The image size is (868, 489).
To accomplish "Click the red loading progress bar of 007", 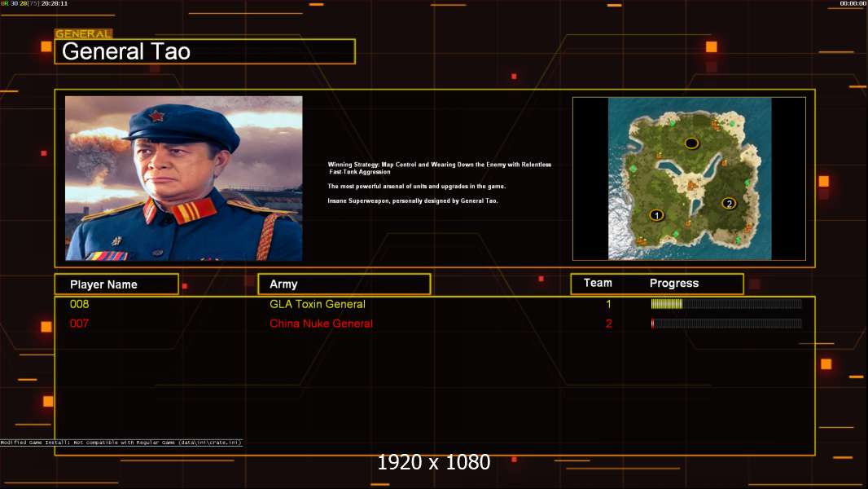I will (726, 324).
